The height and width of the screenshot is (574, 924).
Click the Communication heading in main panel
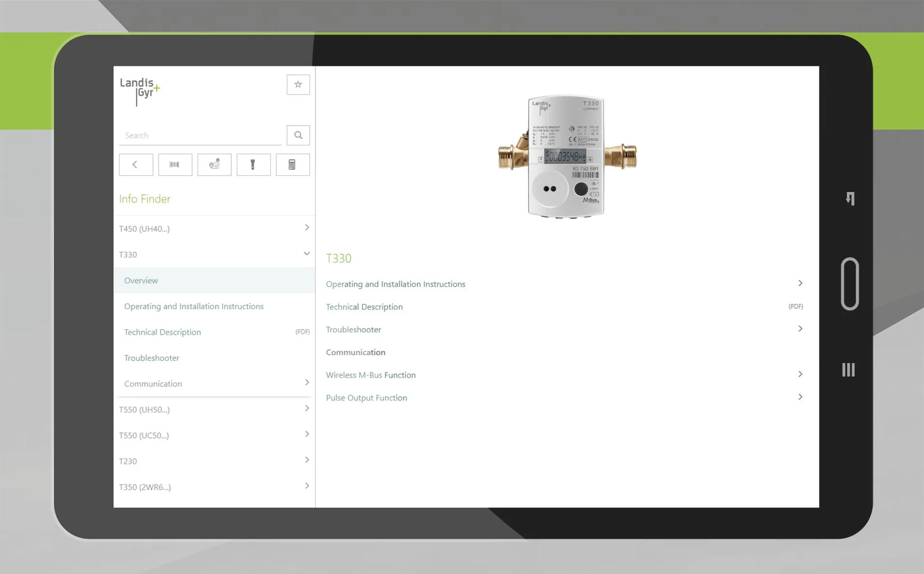(355, 352)
